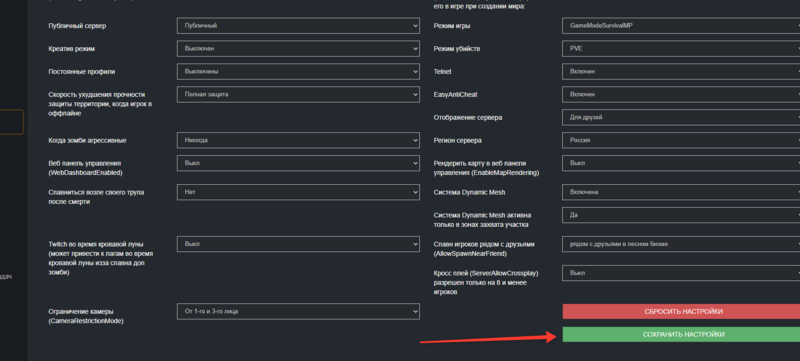The width and height of the screenshot is (800, 361).
Task: Expand the Полная защита dropdown
Action: [298, 94]
